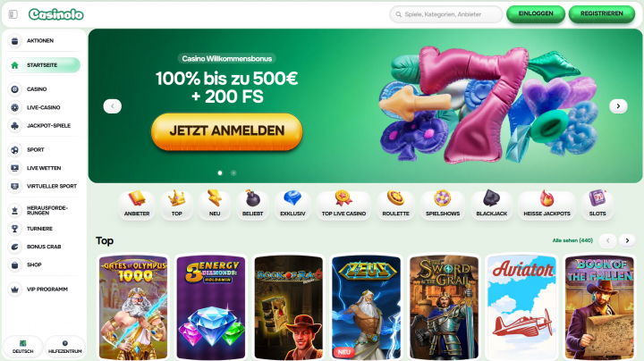
Task: Go to previous banner with left arrow
Action: [x=112, y=106]
